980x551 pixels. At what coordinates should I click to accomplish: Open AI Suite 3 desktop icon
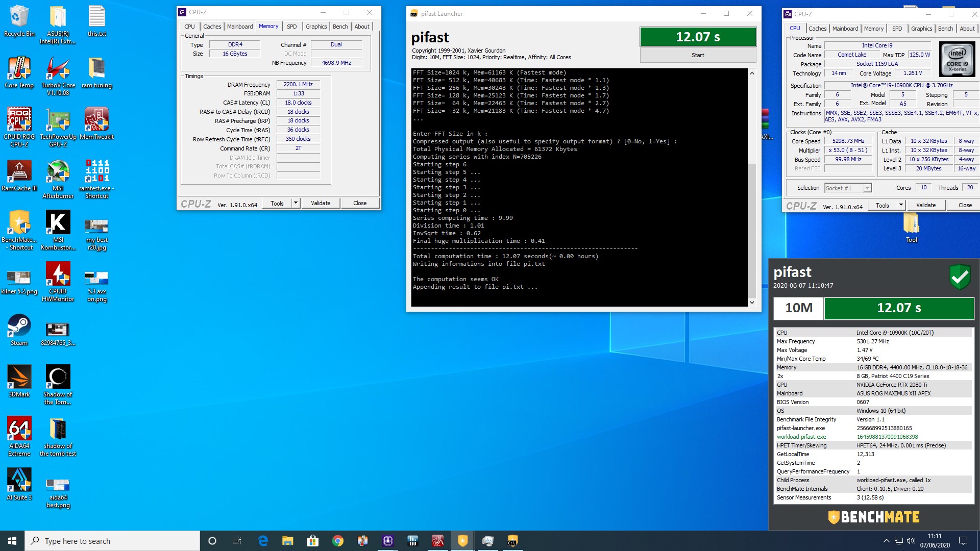(x=19, y=485)
